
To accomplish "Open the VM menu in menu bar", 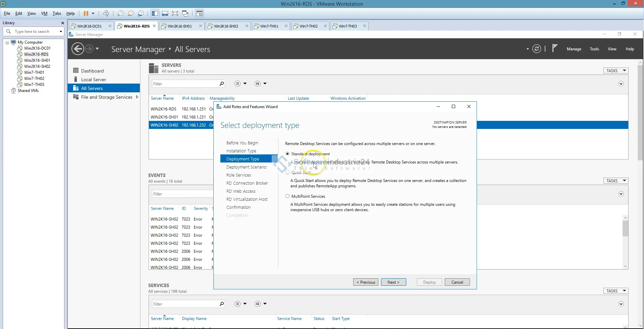I will tap(44, 13).
